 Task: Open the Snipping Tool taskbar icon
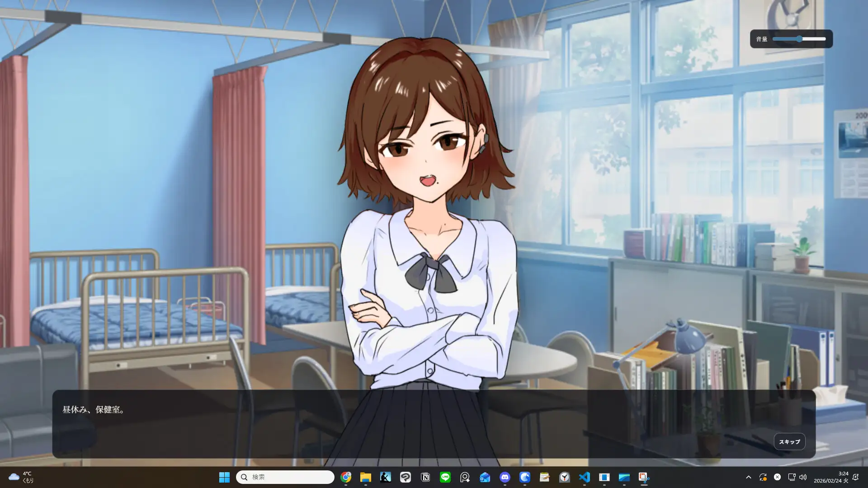pos(644,477)
